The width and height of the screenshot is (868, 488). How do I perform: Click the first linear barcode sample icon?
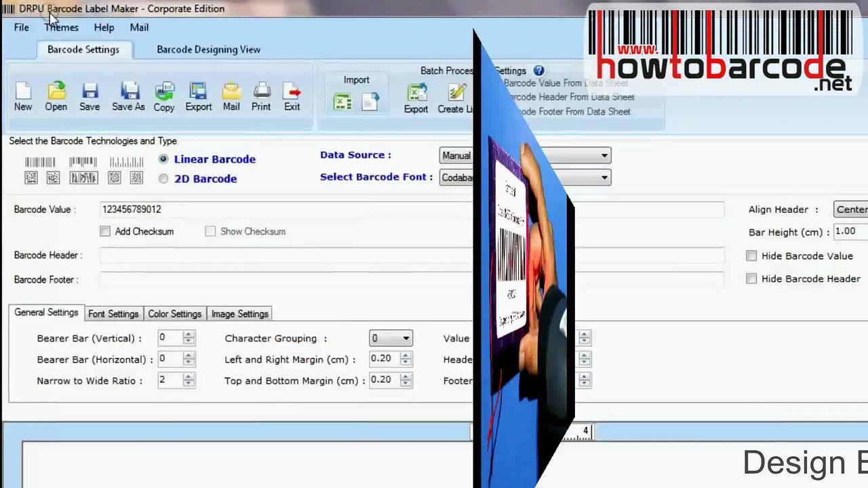[40, 162]
